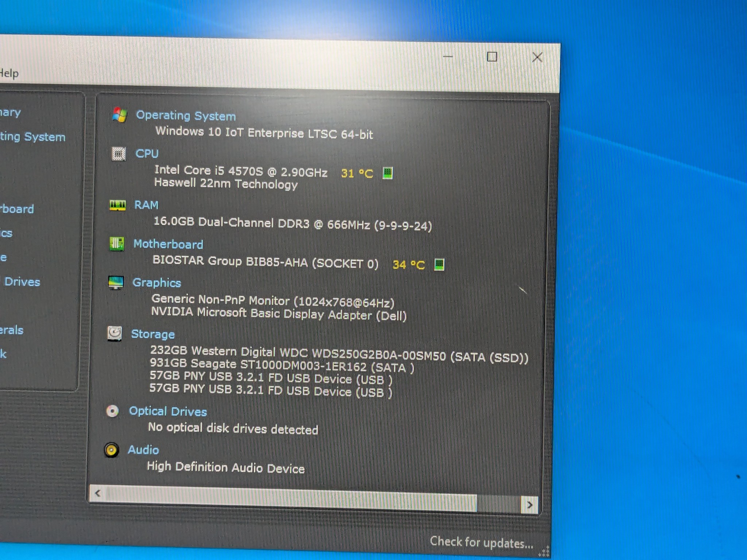Click the Check for updates link
This screenshot has height=560, width=747.
[481, 543]
